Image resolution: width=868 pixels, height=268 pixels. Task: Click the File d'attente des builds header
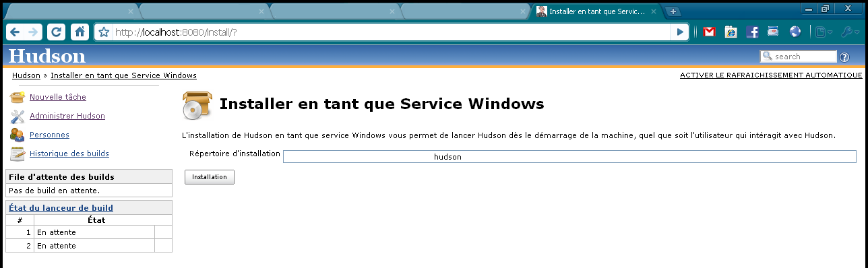coord(89,177)
